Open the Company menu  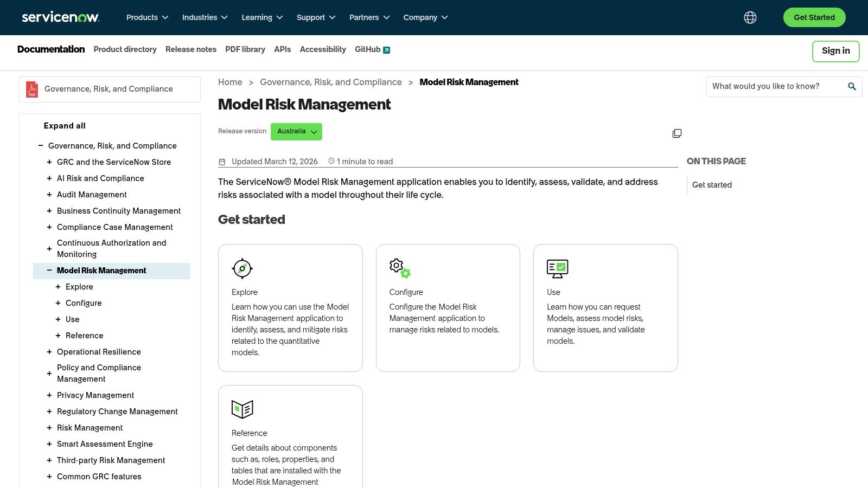tap(425, 17)
